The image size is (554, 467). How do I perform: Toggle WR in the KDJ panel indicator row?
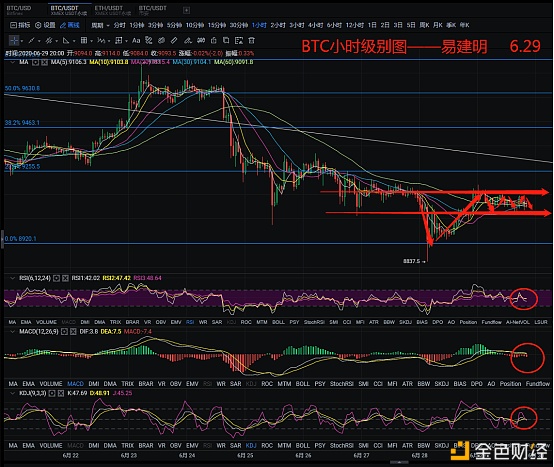[221, 446]
